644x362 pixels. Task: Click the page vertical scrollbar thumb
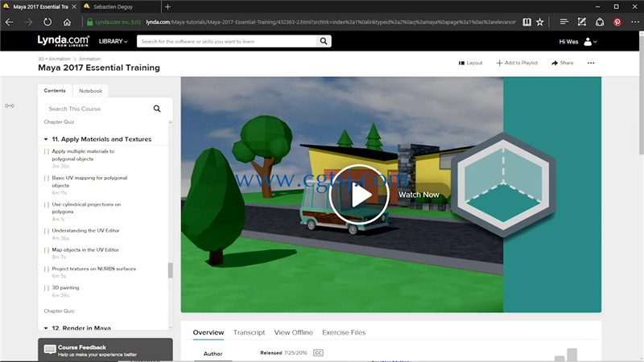click(x=641, y=97)
